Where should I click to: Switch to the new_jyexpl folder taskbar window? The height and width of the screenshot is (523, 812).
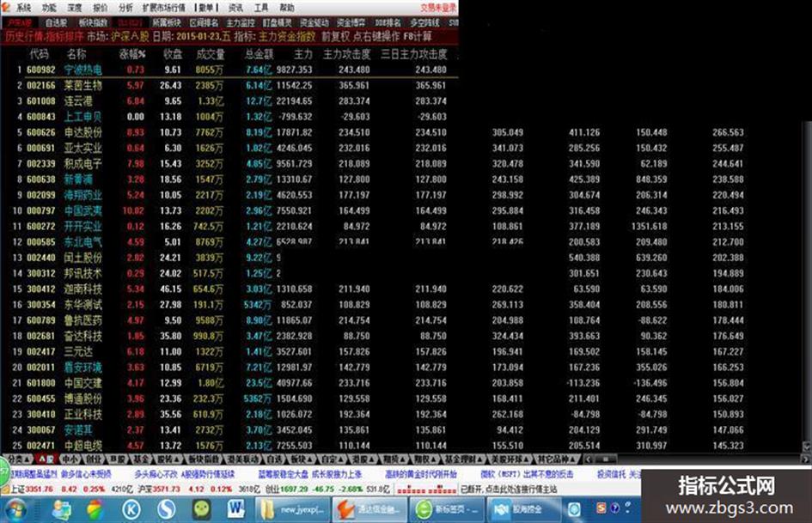click(x=293, y=510)
